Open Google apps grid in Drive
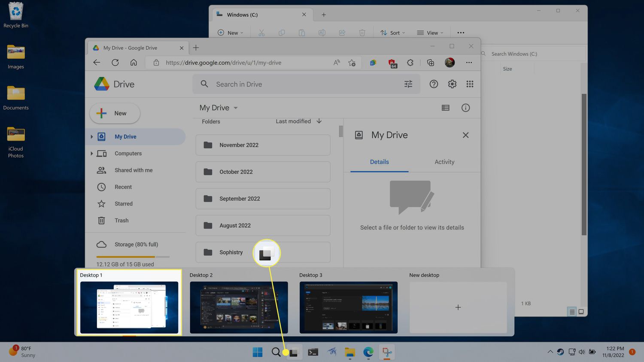The height and width of the screenshot is (362, 644). (x=470, y=84)
